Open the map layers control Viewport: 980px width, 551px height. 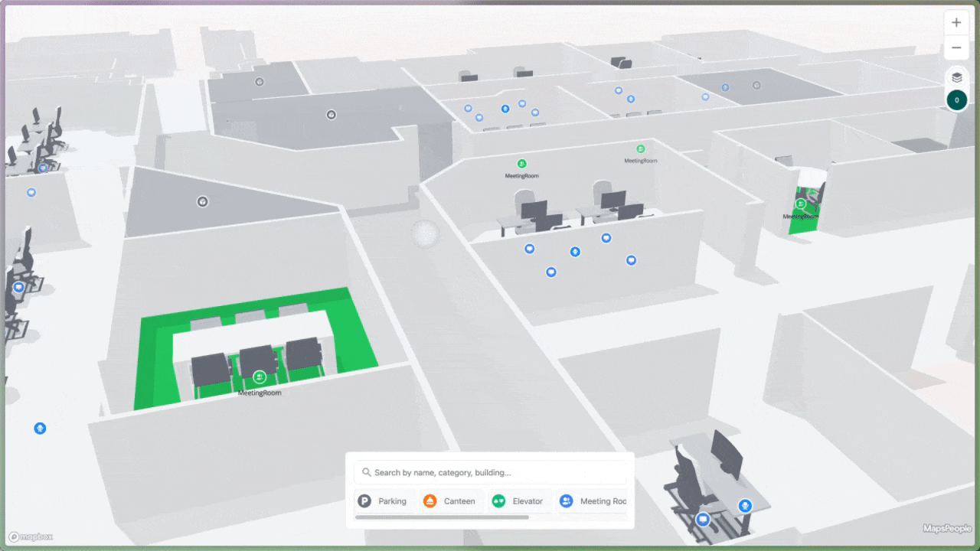[956, 77]
